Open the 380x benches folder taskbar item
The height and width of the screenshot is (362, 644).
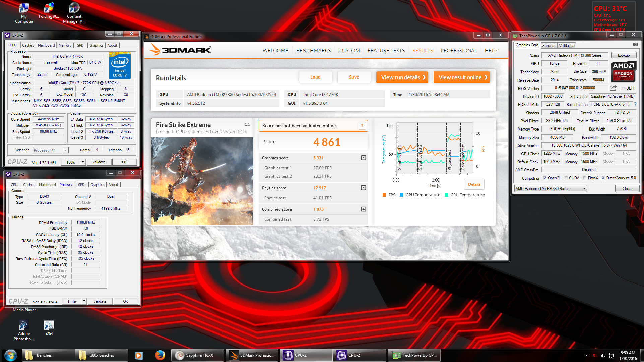pos(102,355)
